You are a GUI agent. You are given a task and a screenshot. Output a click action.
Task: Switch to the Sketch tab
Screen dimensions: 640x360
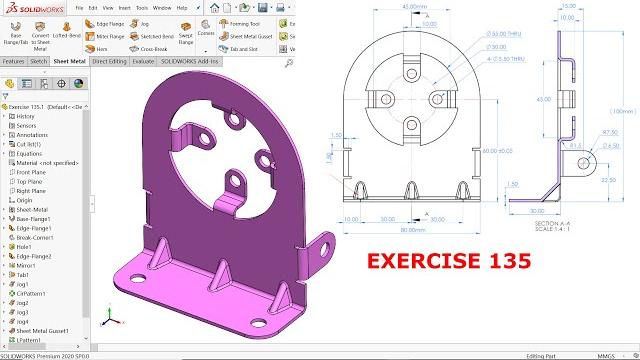(x=39, y=61)
